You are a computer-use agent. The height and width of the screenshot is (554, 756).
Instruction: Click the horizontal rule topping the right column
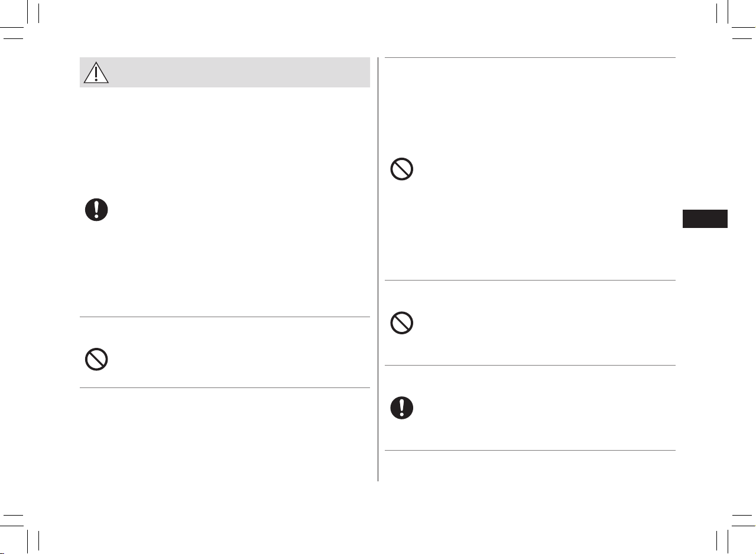[530, 57]
